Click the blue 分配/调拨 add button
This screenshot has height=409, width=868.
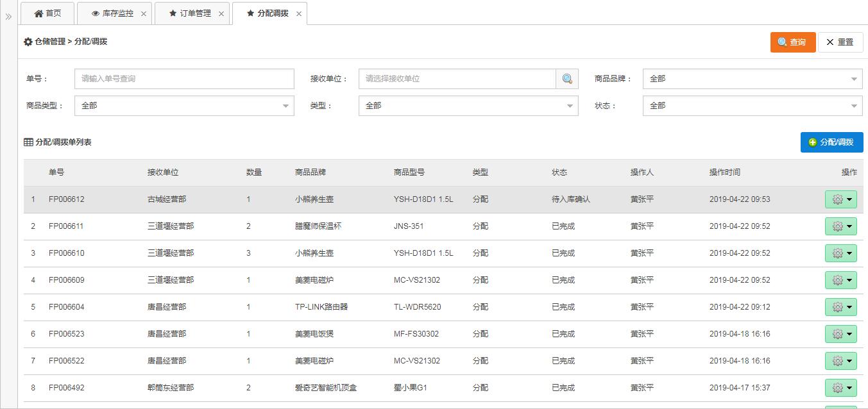tap(831, 142)
